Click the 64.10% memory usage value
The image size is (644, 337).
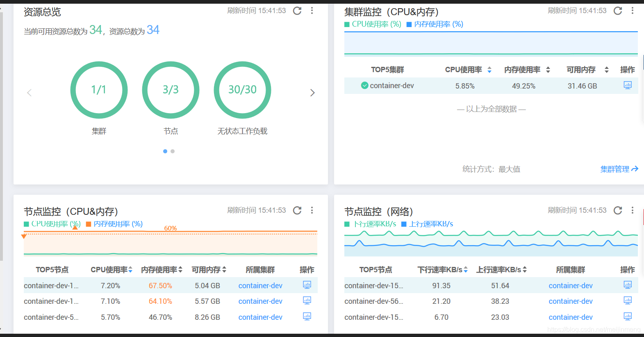tap(160, 301)
